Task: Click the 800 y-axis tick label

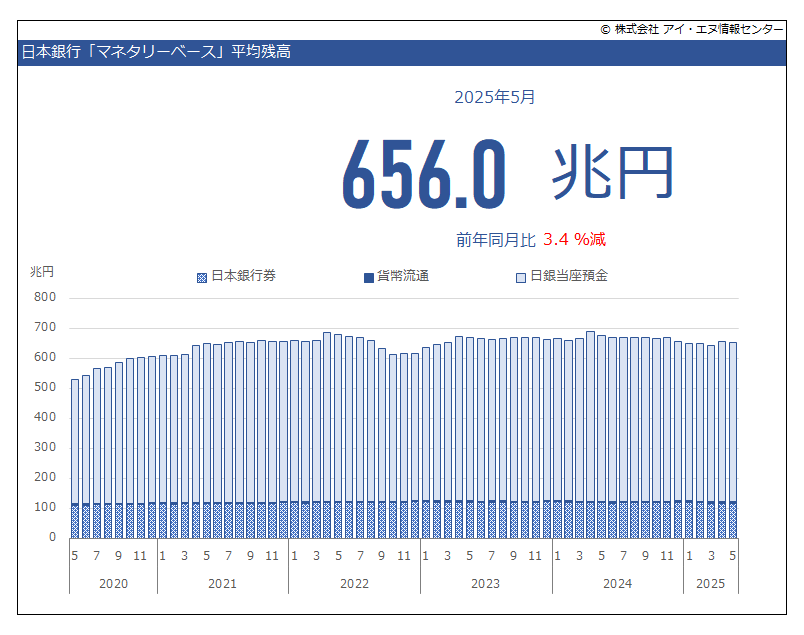Action: click(x=45, y=297)
